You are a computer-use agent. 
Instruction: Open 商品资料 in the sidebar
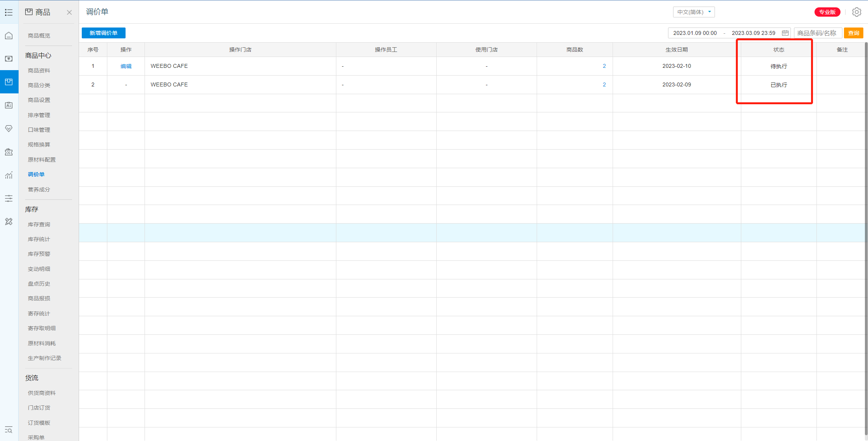pyautogui.click(x=39, y=71)
